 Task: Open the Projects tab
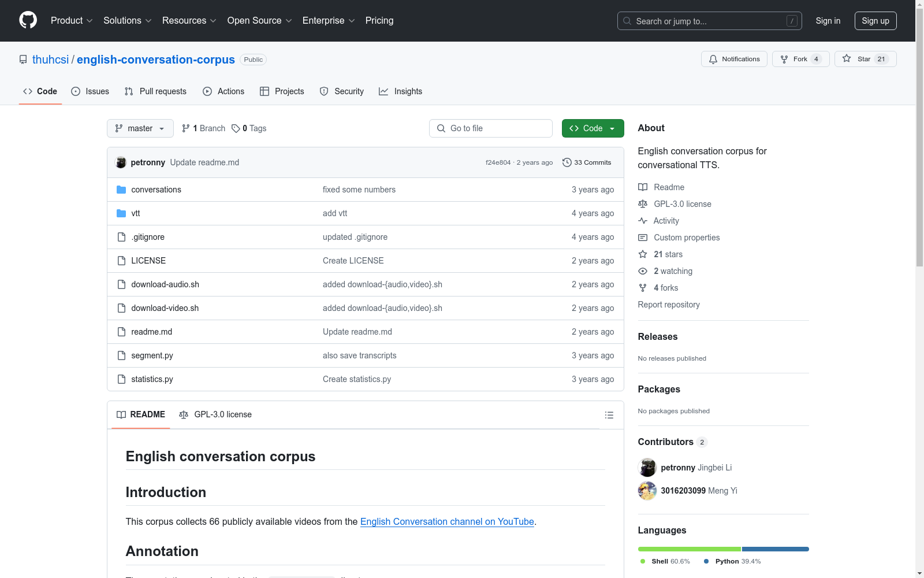pyautogui.click(x=282, y=91)
